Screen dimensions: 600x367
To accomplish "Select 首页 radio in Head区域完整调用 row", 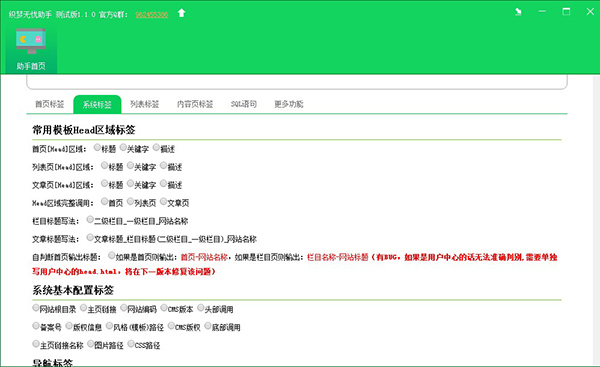I will coord(104,201).
